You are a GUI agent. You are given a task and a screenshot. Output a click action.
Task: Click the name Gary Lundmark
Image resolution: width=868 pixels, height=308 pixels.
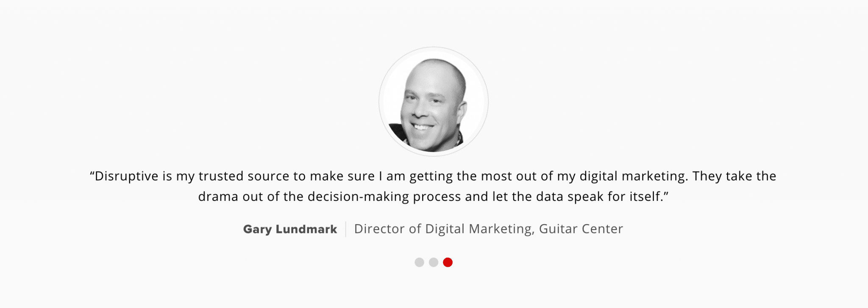point(290,229)
